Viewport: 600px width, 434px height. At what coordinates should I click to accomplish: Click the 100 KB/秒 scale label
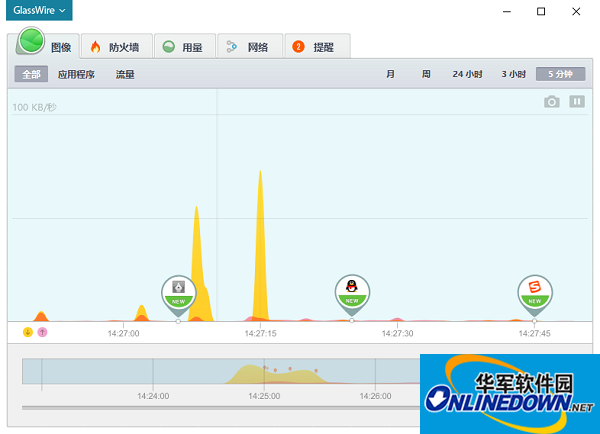point(34,107)
